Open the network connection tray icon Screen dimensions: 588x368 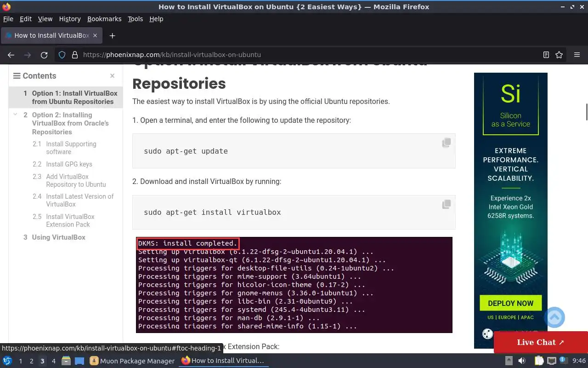[x=551, y=361]
